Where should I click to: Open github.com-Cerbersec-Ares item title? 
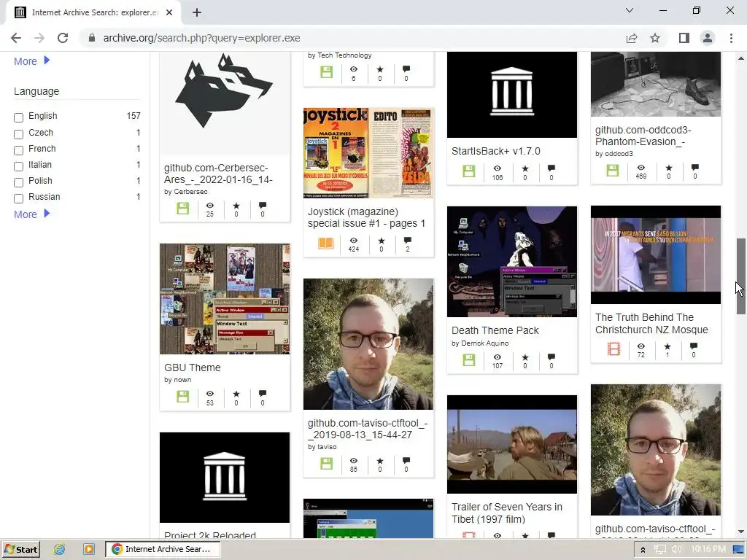[x=218, y=174]
